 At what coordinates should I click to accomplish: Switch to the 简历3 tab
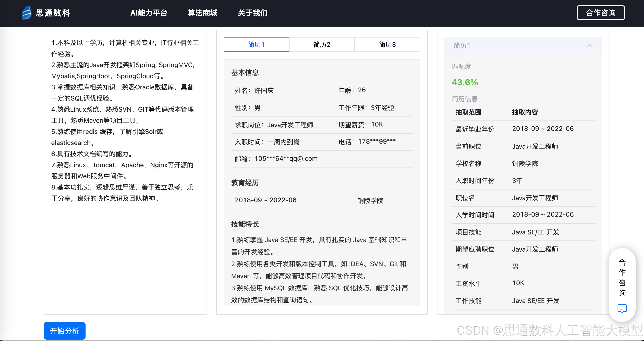pyautogui.click(x=387, y=44)
